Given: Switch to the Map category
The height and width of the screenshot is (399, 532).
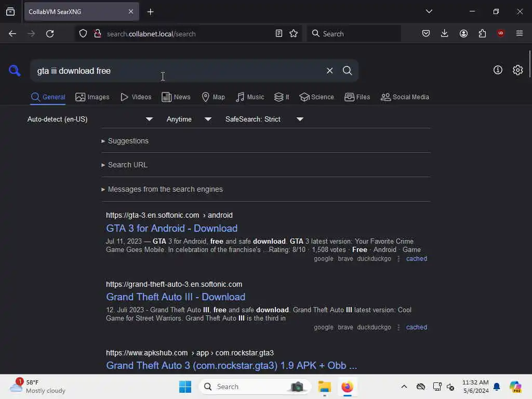Looking at the screenshot, I should tap(213, 97).
